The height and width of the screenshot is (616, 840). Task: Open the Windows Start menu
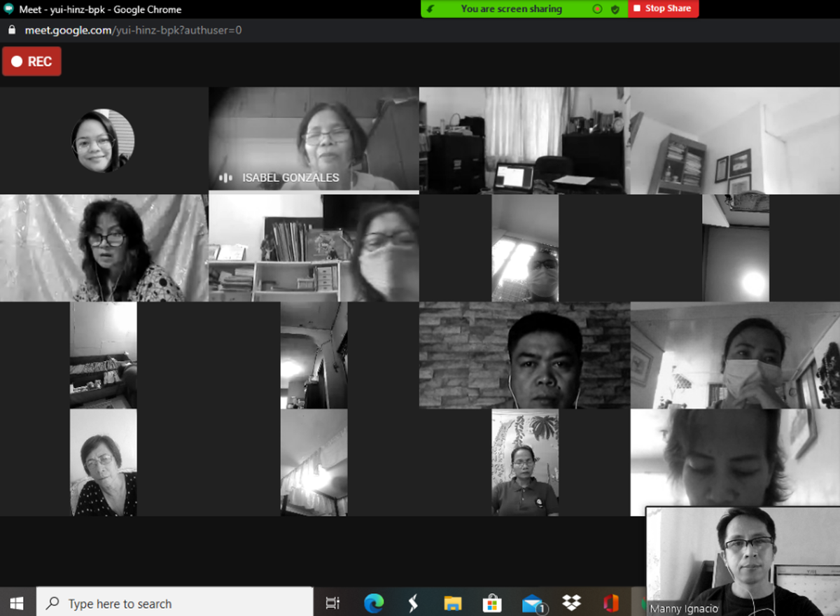pos(17,603)
